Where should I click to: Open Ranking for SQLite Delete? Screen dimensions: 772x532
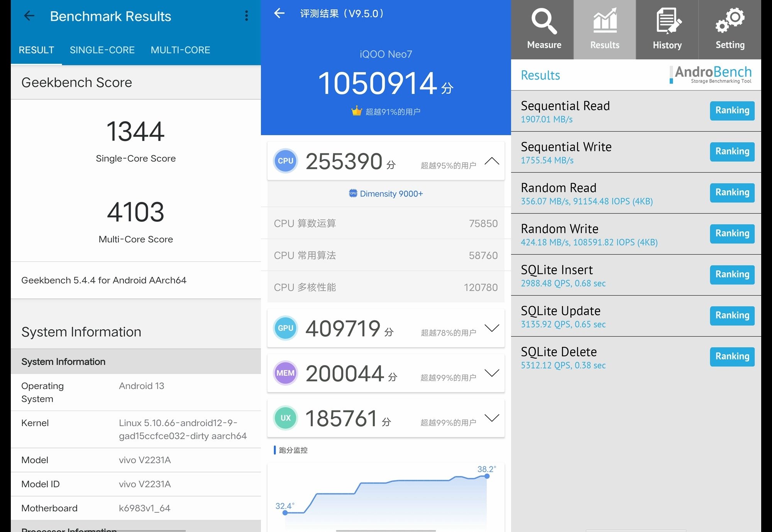(x=732, y=356)
